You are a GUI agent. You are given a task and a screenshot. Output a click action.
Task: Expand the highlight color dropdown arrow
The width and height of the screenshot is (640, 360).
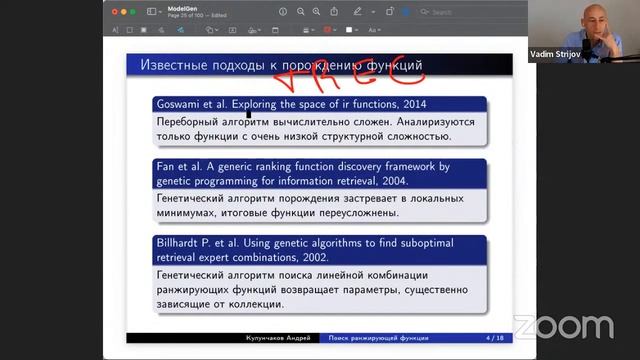[373, 12]
